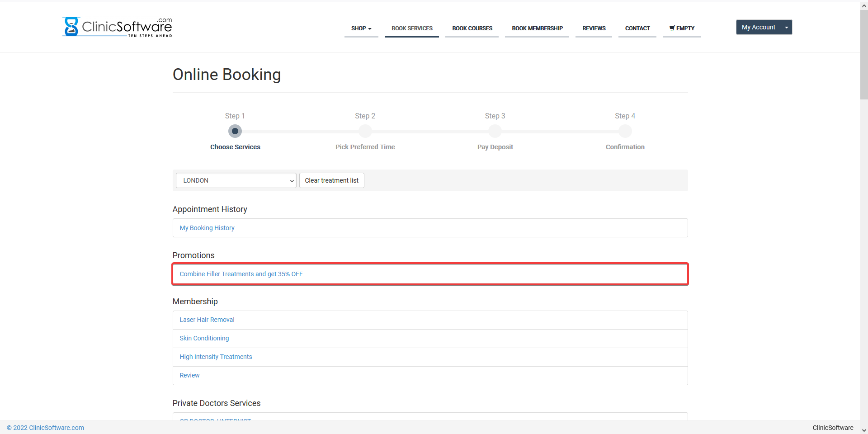Viewport: 868px width, 434px height.
Task: Click the Review membership link
Action: pos(189,375)
